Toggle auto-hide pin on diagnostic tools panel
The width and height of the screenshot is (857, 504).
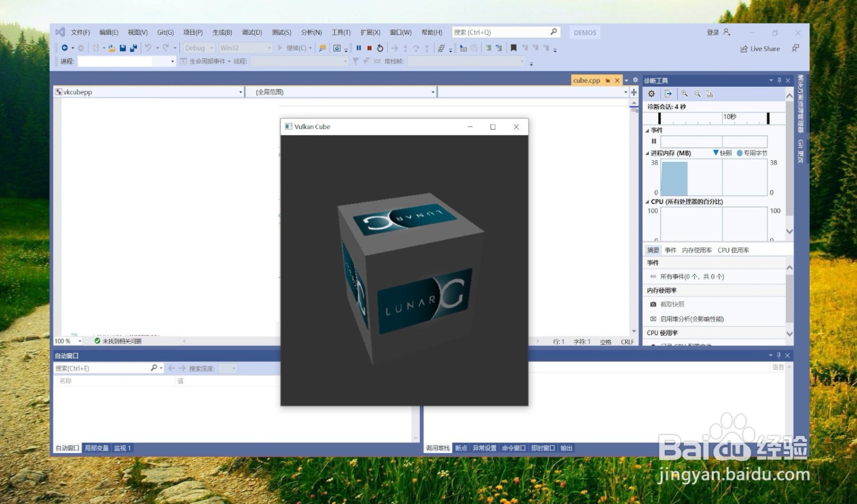tap(779, 80)
